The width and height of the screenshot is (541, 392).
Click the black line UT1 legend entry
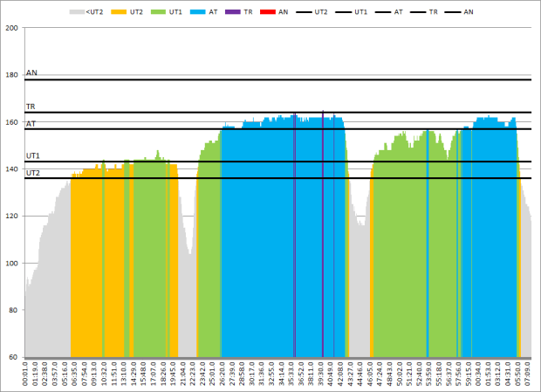coord(348,12)
